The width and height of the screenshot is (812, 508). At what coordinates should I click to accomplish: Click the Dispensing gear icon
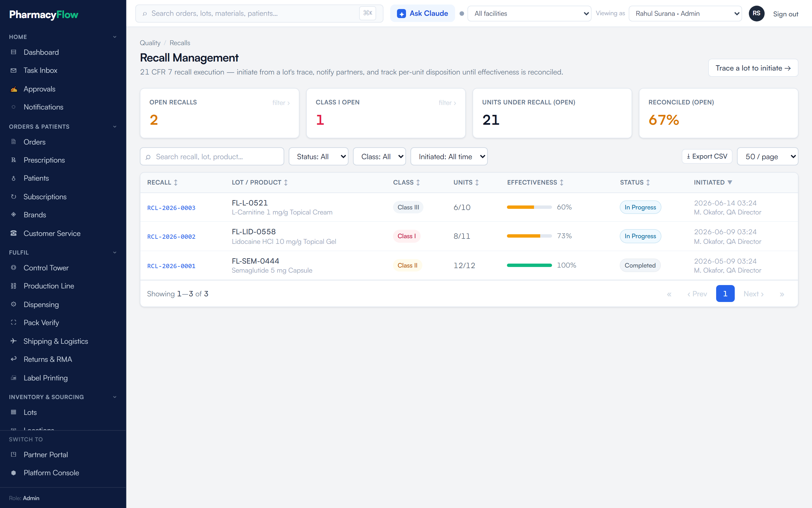14,305
